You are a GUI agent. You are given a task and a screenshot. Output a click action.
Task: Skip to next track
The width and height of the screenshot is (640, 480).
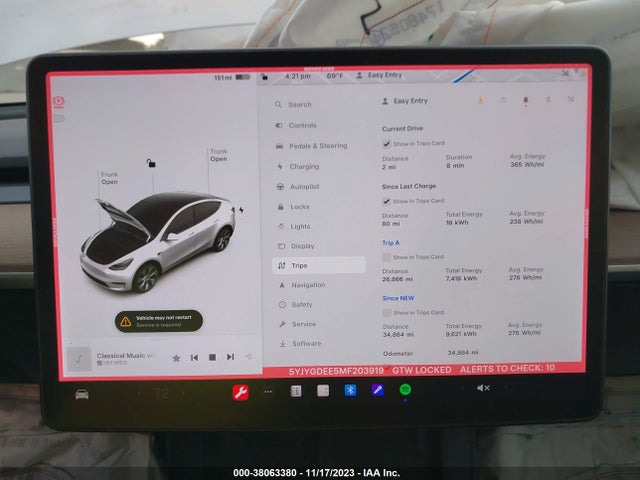coord(230,357)
